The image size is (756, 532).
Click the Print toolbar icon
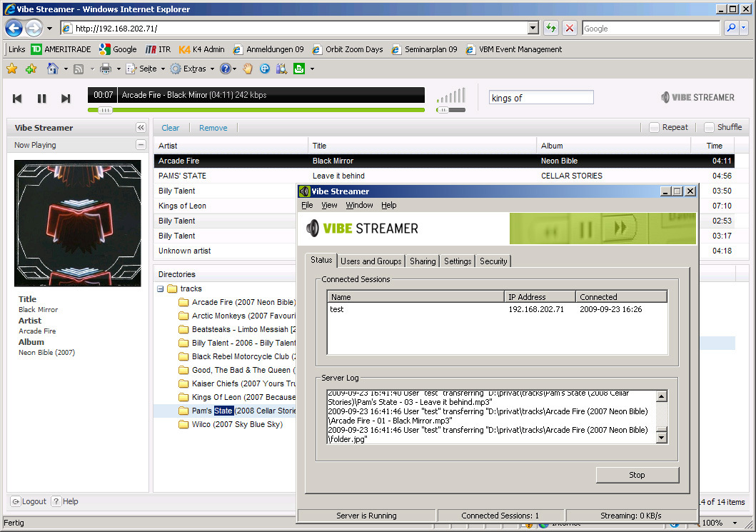coord(106,69)
